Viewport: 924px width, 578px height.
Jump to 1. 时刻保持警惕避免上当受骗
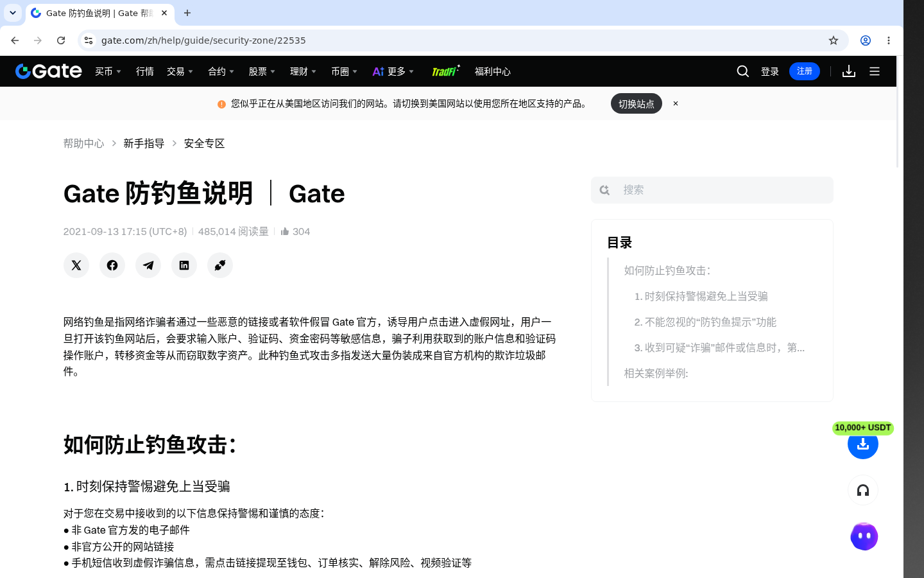click(701, 296)
